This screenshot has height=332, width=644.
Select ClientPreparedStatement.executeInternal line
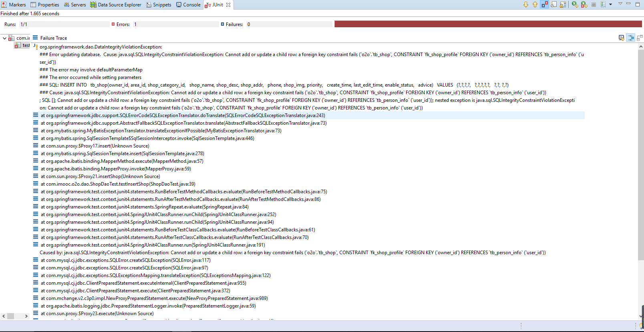point(143,283)
